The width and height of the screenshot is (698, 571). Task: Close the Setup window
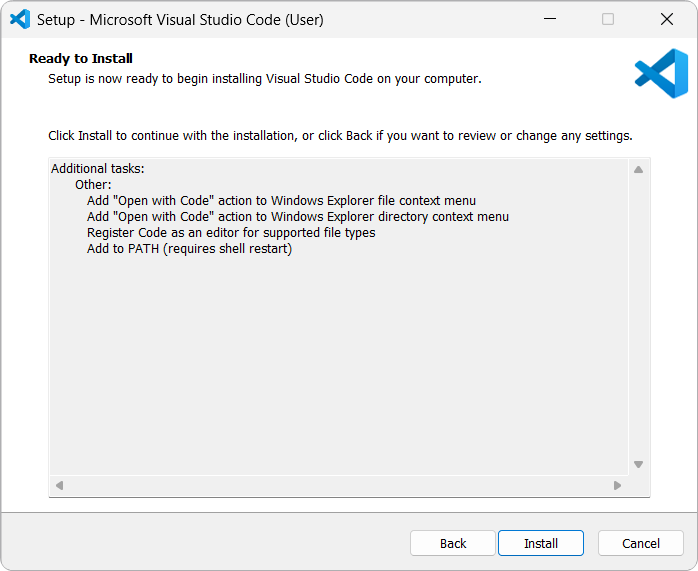pyautogui.click(x=667, y=19)
